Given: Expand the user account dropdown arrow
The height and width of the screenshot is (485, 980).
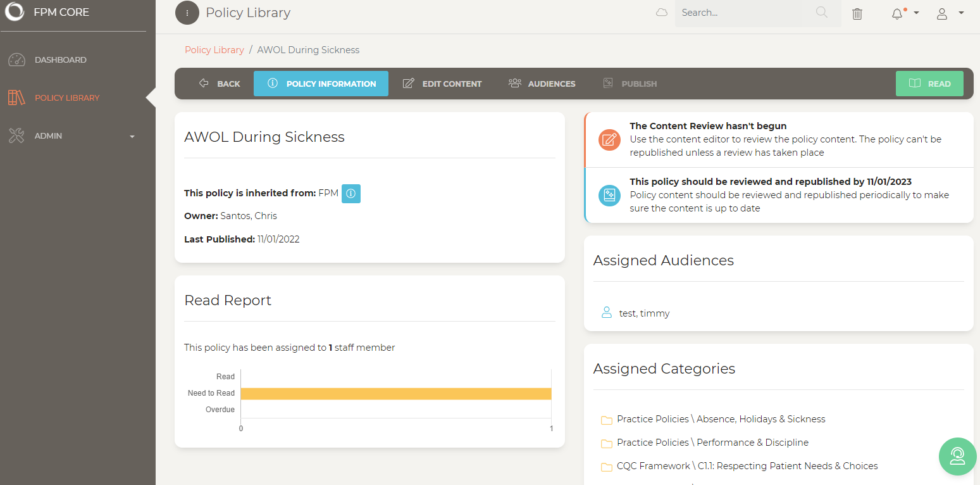Looking at the screenshot, I should [x=961, y=13].
